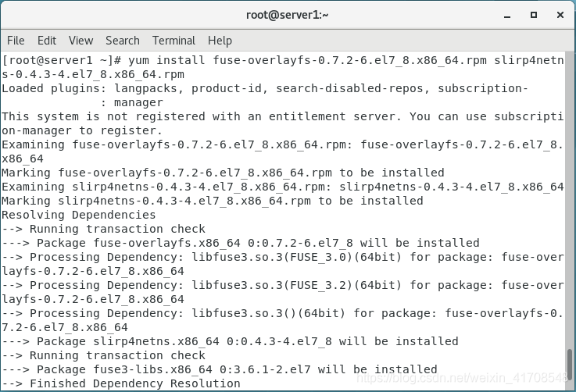Click the scrollbar track above the thumb
This screenshot has height=392, width=576.
coord(570,200)
